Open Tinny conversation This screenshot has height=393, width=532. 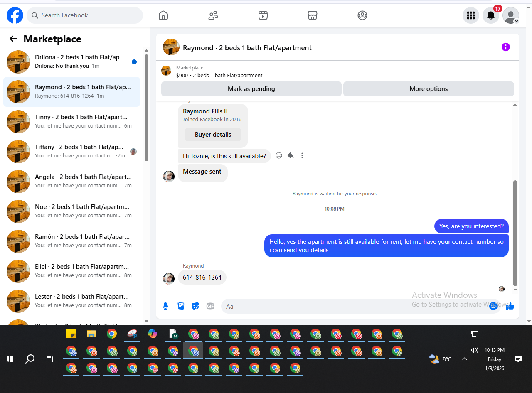pyautogui.click(x=71, y=122)
